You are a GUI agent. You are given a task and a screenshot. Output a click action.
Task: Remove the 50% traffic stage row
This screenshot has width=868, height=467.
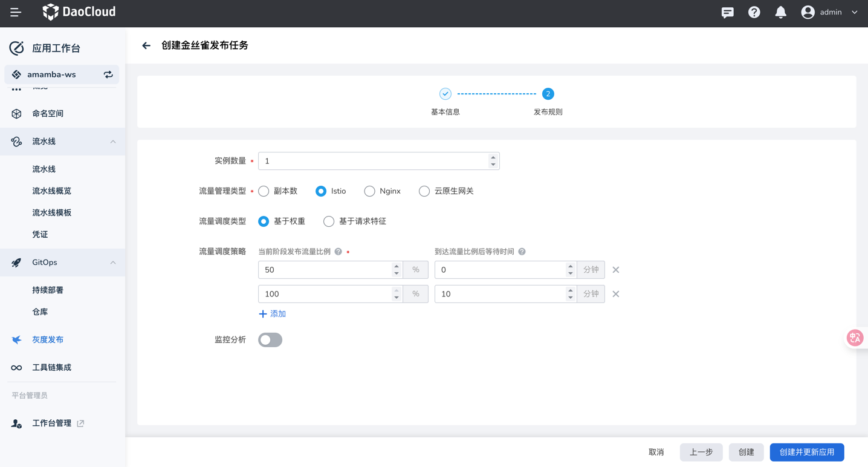615,270
